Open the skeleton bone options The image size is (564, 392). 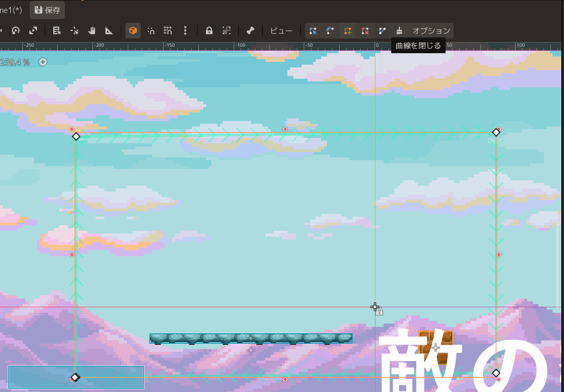[x=250, y=30]
